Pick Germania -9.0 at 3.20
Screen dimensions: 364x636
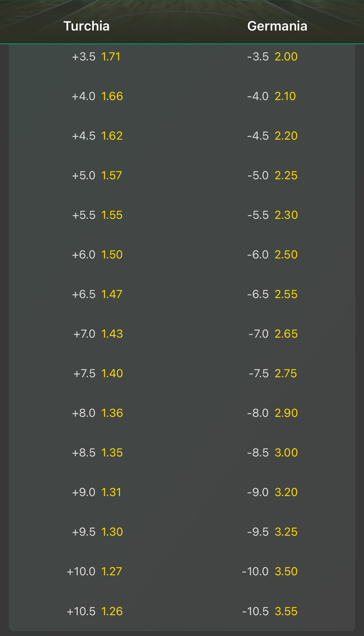click(272, 492)
